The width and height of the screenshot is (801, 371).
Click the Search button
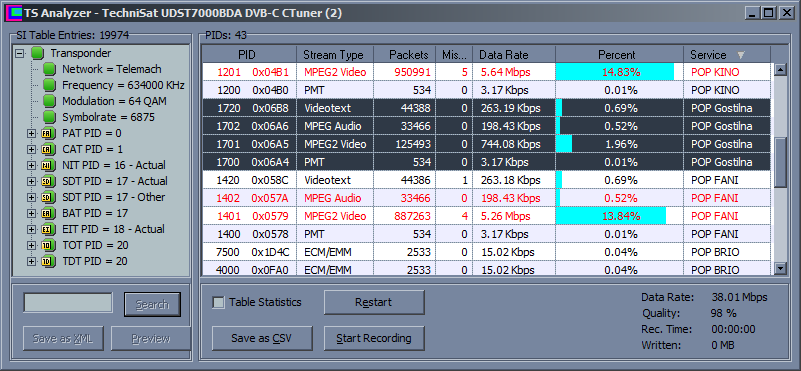click(152, 305)
